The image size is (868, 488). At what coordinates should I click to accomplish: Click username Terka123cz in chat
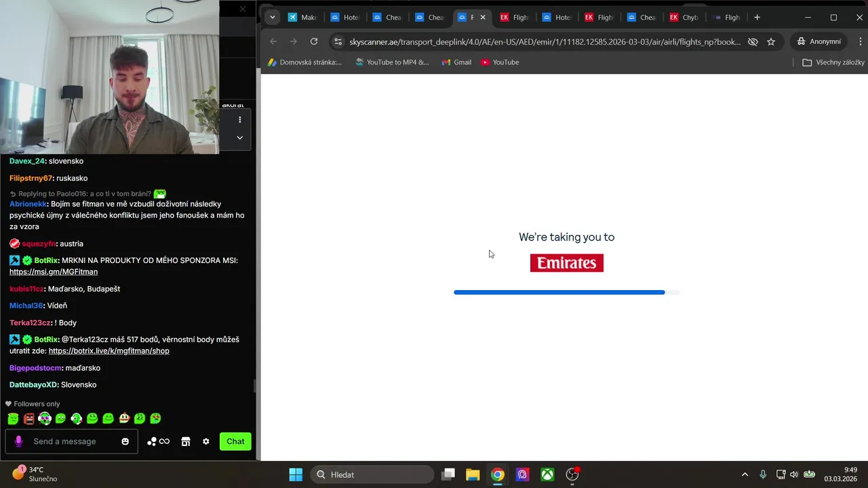coord(30,323)
